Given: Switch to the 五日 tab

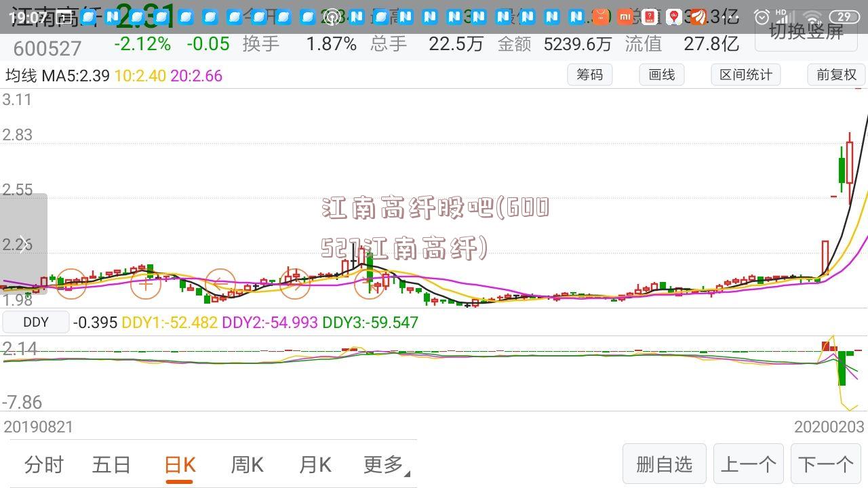Looking at the screenshot, I should click(112, 464).
